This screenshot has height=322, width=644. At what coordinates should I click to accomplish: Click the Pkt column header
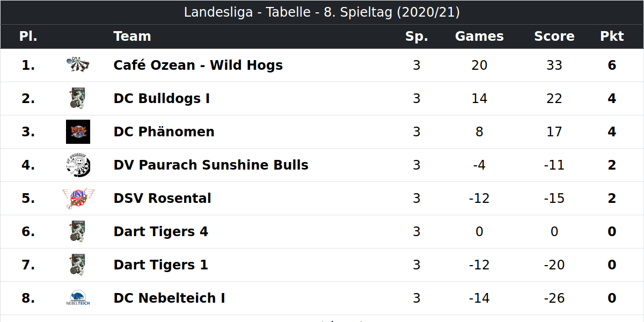pos(612,36)
